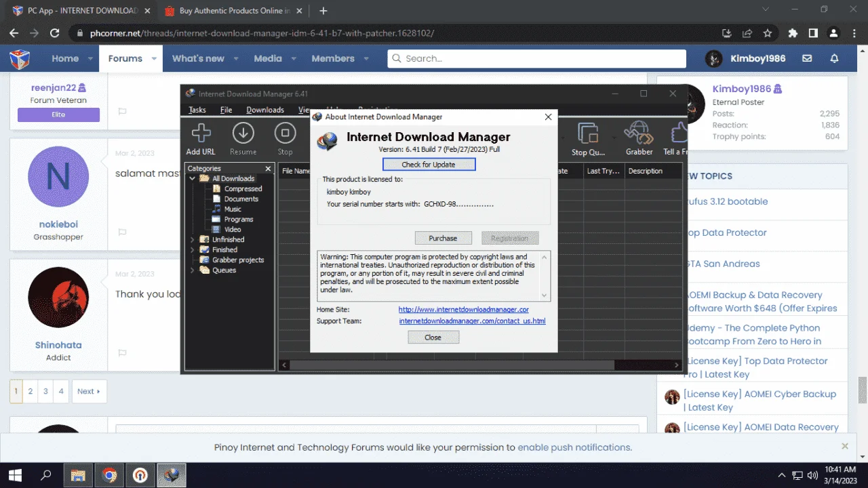This screenshot has width=868, height=488.
Task: Click the forum mail inbox icon
Action: (x=807, y=58)
